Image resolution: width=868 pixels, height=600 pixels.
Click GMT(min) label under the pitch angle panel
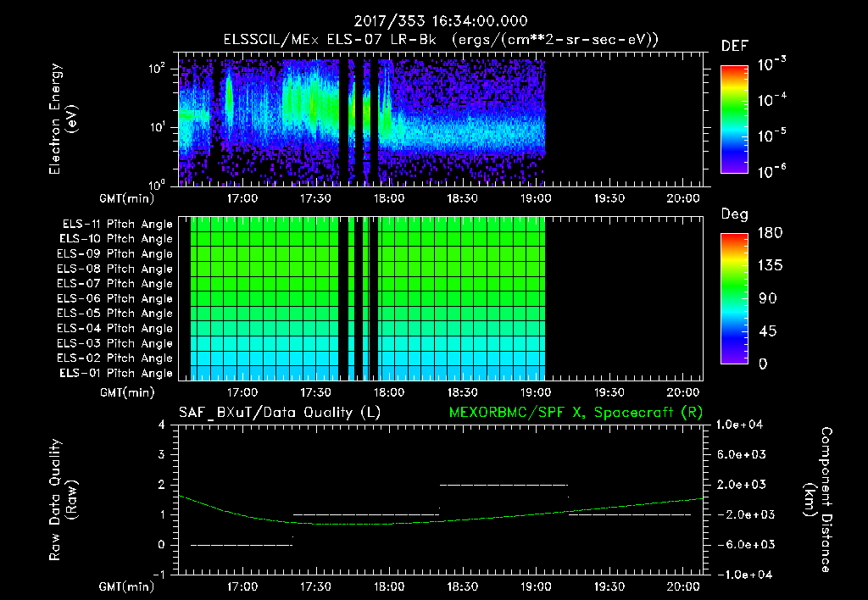pos(127,392)
